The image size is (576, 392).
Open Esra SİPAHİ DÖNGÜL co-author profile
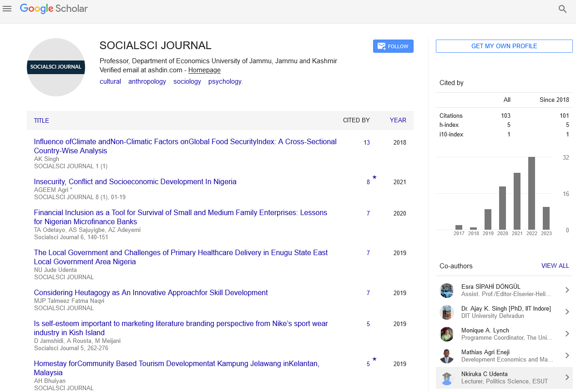coord(504,290)
